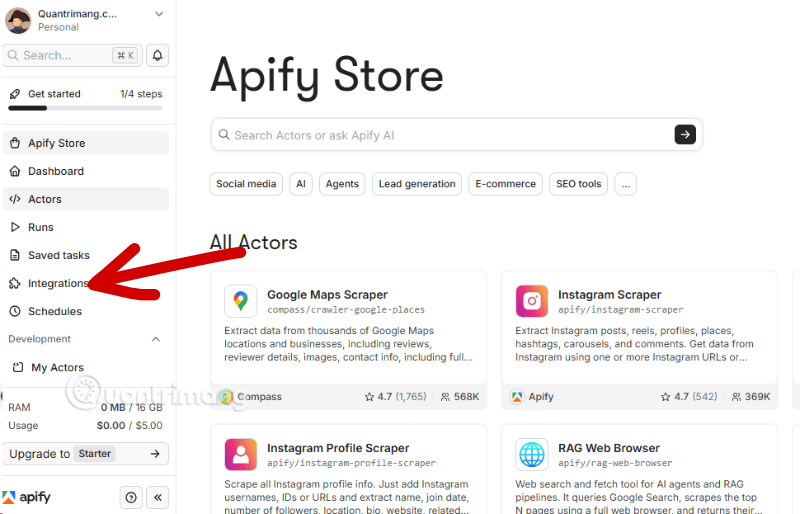Open Saved tasks
Screen dimensions: 800x514
[x=86, y=255]
